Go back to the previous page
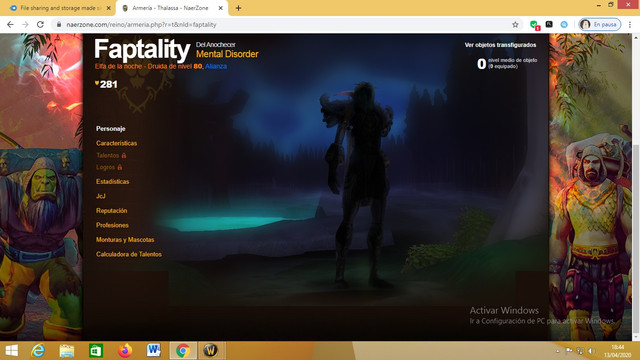This screenshot has height=360, width=640. pyautogui.click(x=10, y=24)
